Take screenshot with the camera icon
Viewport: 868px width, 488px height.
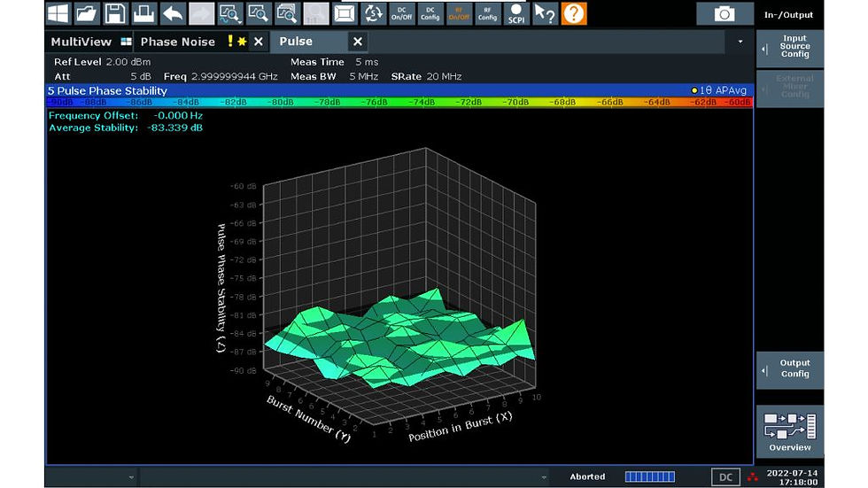point(725,13)
